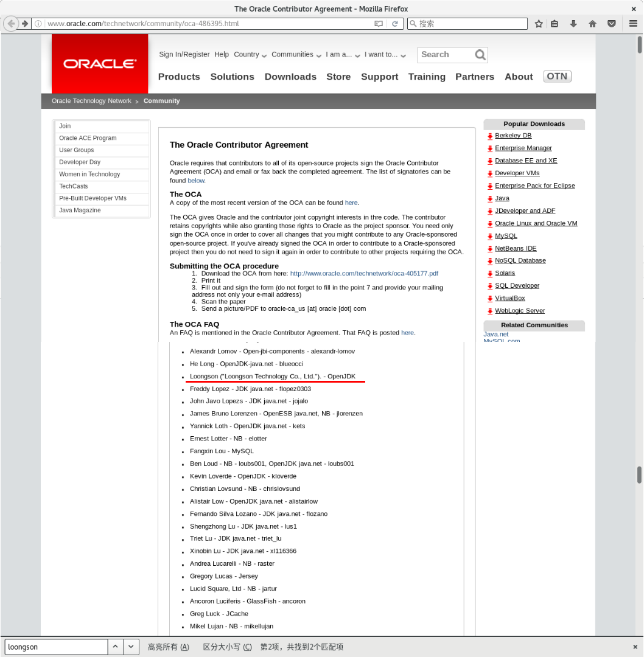Click the Solaris download icon
644x657 pixels.
point(490,273)
